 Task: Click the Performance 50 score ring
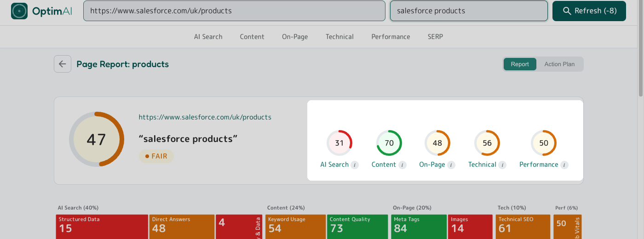[x=544, y=143]
